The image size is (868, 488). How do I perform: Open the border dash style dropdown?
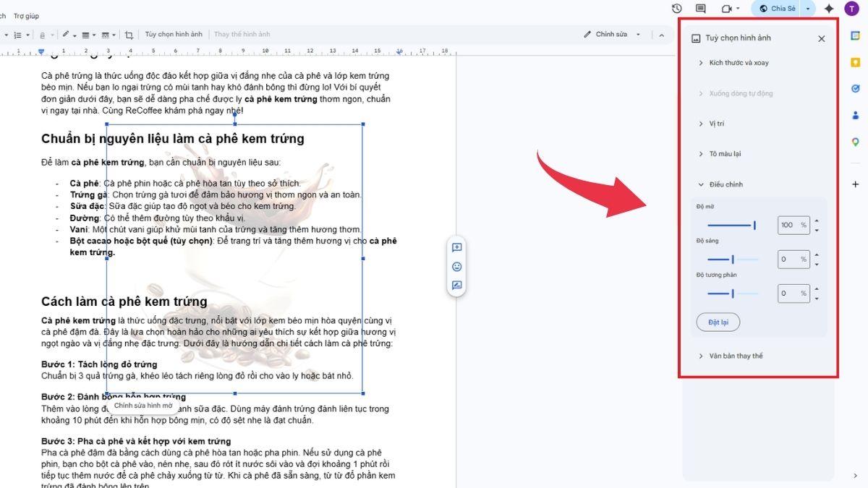(109, 35)
